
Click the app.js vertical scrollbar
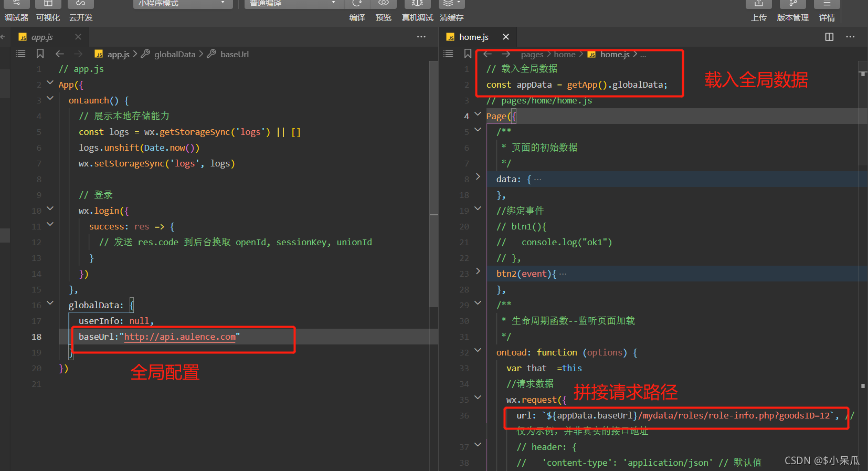pos(433,184)
